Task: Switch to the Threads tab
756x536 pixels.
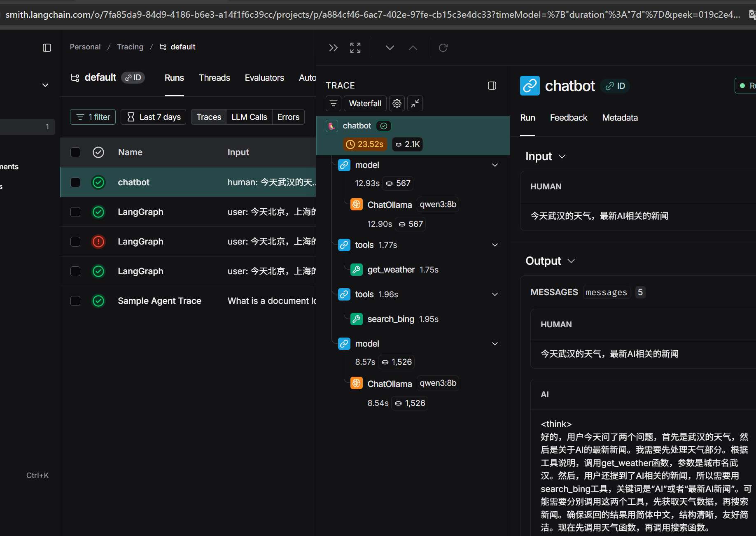Action: tap(214, 78)
